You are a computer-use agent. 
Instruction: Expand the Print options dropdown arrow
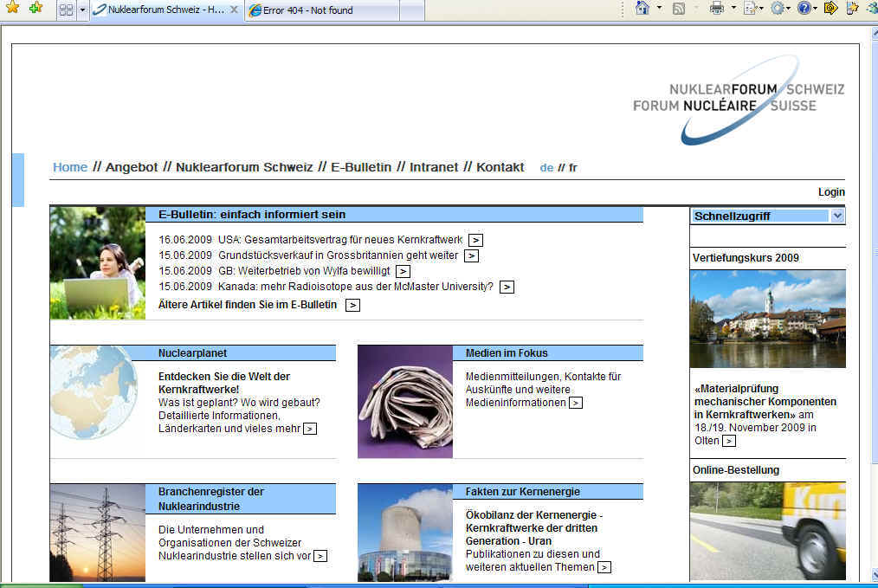coord(733,9)
